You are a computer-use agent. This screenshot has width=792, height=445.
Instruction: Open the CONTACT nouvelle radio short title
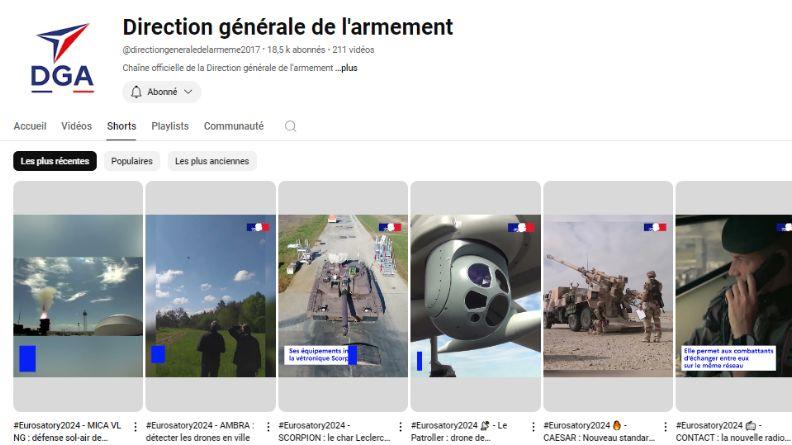[733, 431]
